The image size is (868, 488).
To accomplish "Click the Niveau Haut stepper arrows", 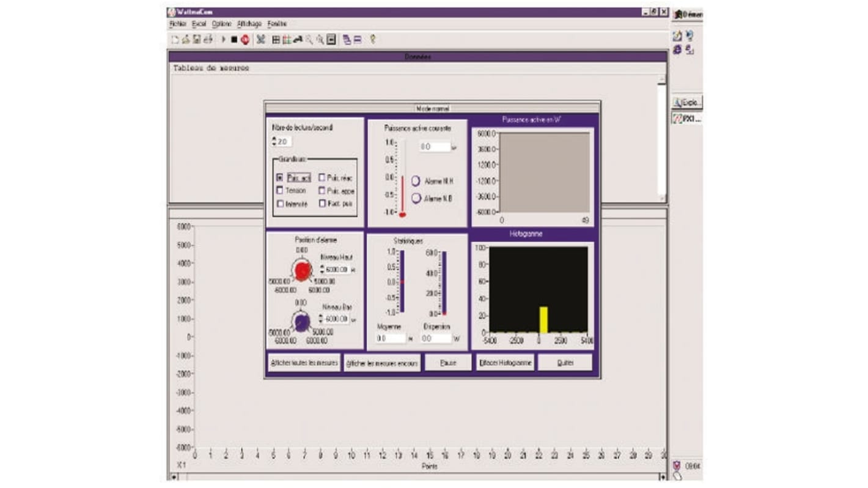I will (322, 269).
